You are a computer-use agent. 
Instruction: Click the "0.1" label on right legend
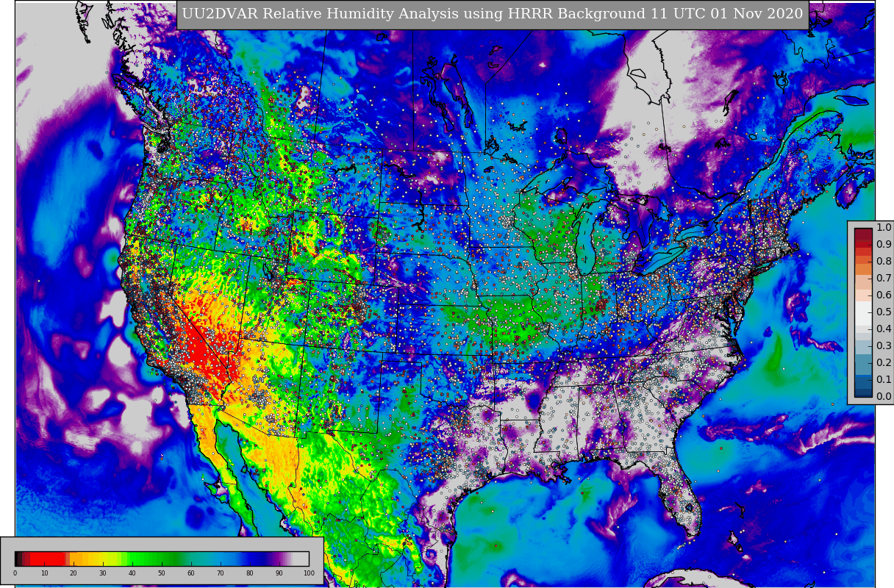point(884,380)
